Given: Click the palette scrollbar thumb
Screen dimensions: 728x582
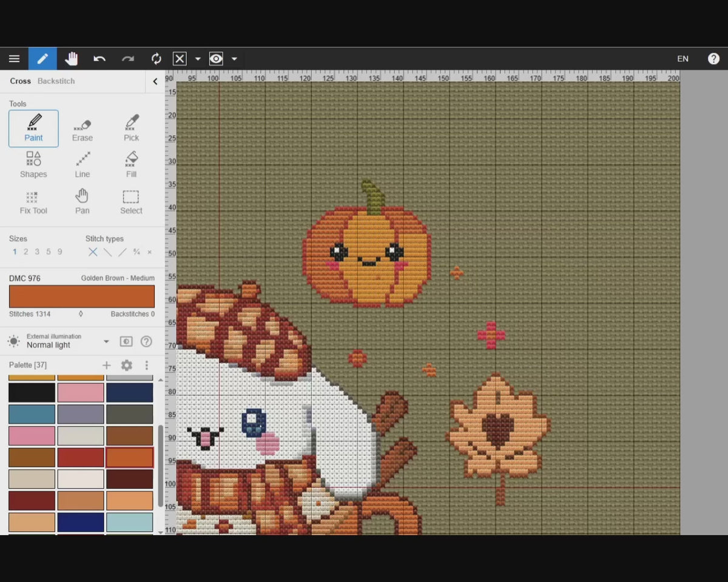Looking at the screenshot, I should [x=160, y=466].
